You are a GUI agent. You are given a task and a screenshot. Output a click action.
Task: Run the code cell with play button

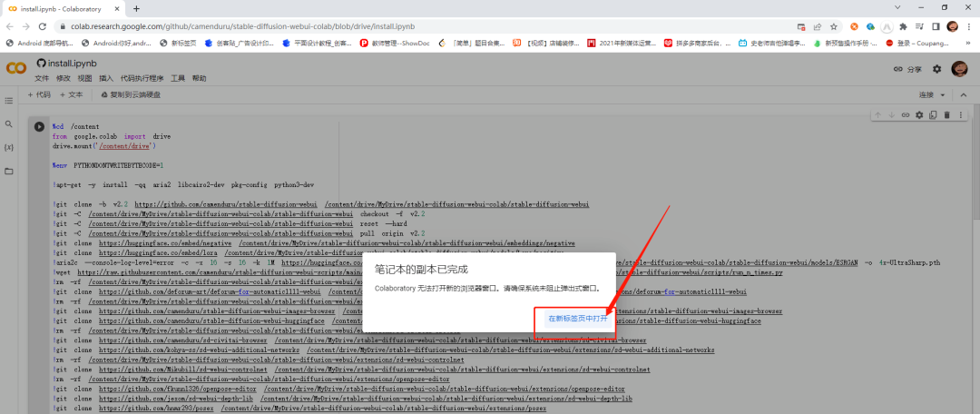(x=39, y=126)
